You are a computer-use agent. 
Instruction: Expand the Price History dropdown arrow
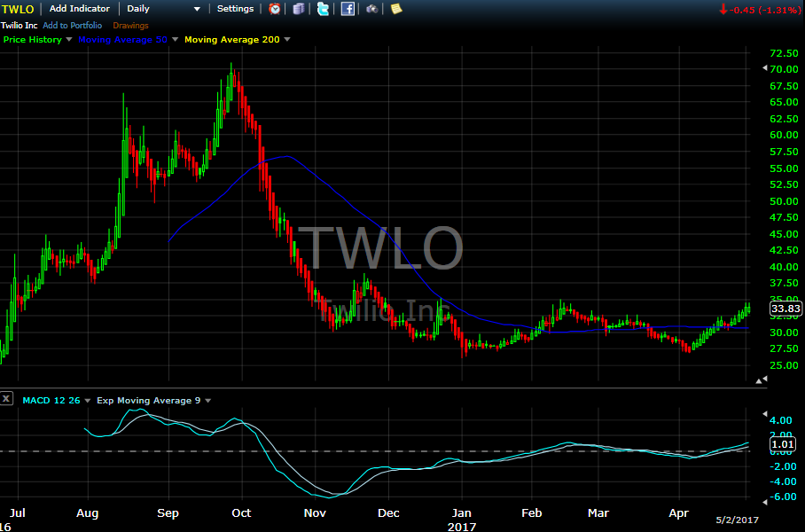[69, 39]
